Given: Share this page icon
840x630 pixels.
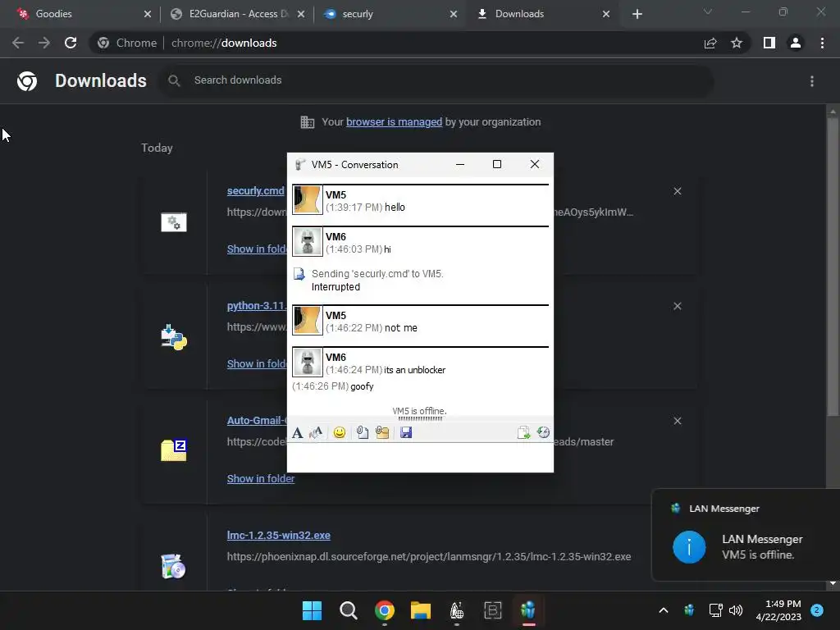Looking at the screenshot, I should pos(710,43).
